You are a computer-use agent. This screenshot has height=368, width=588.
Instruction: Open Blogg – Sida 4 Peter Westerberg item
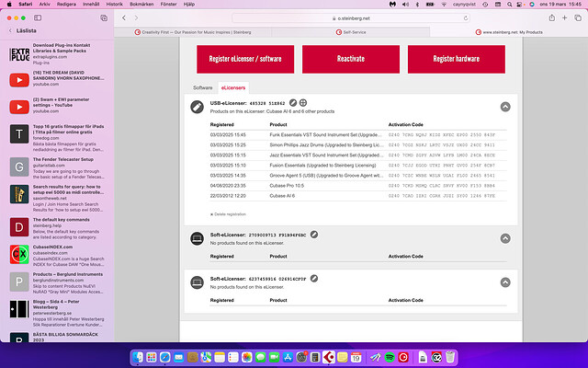coord(57,313)
